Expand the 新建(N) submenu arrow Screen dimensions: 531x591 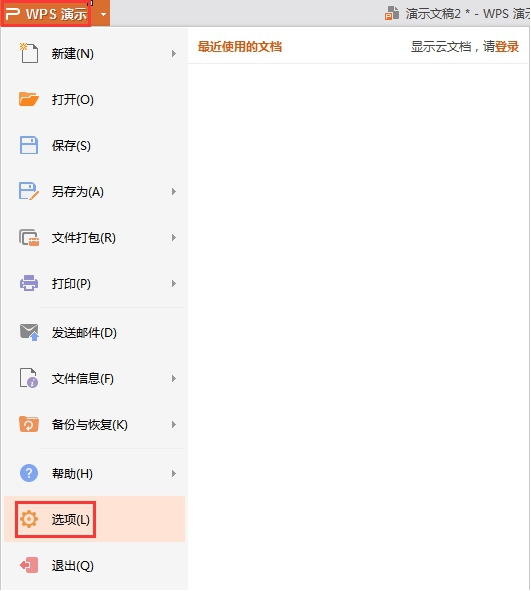tap(174, 54)
